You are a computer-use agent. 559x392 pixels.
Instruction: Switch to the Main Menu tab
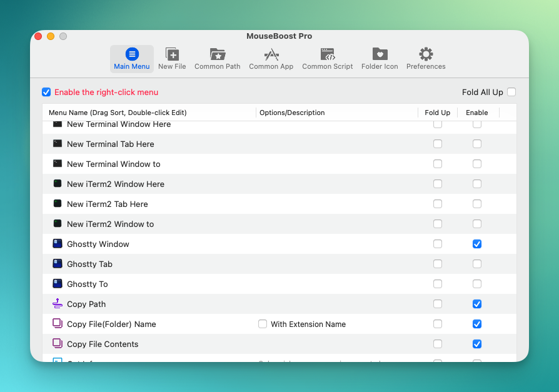132,59
